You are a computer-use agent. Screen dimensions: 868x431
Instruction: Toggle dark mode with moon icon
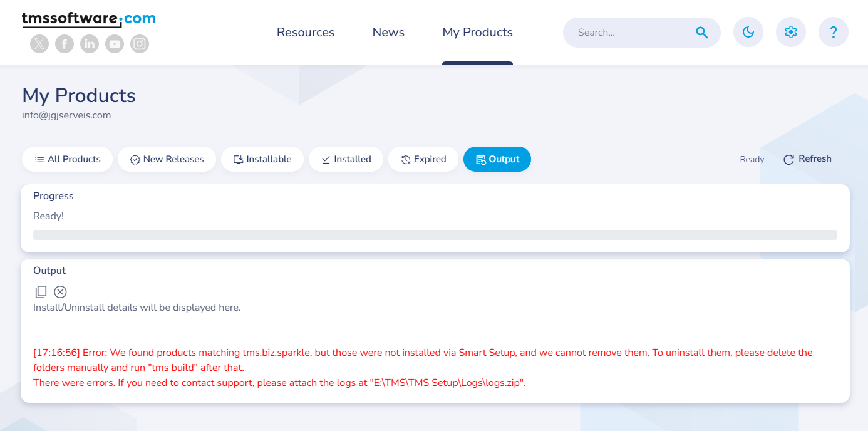748,33
